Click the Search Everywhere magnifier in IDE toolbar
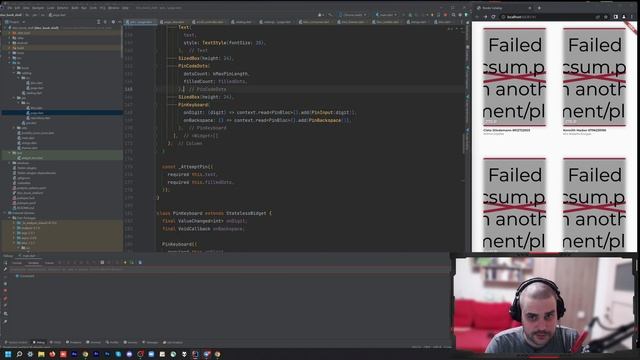This screenshot has height=360, width=640. (453, 15)
